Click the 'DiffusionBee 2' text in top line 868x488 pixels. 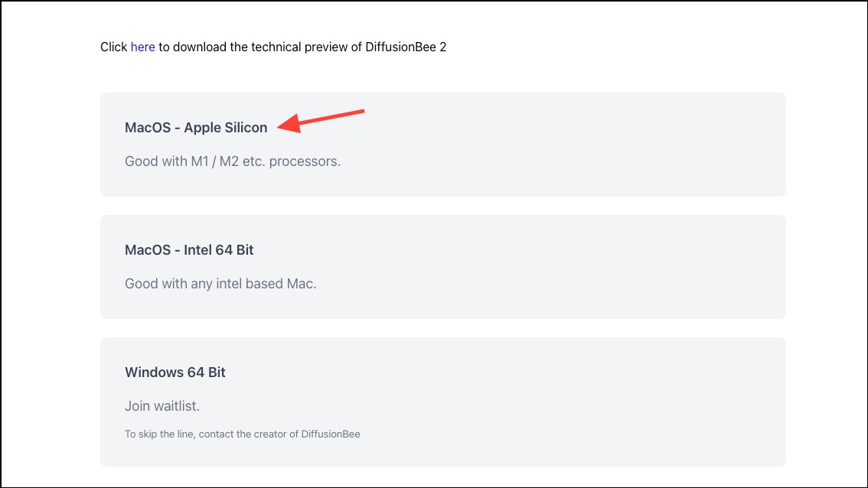[x=406, y=47]
